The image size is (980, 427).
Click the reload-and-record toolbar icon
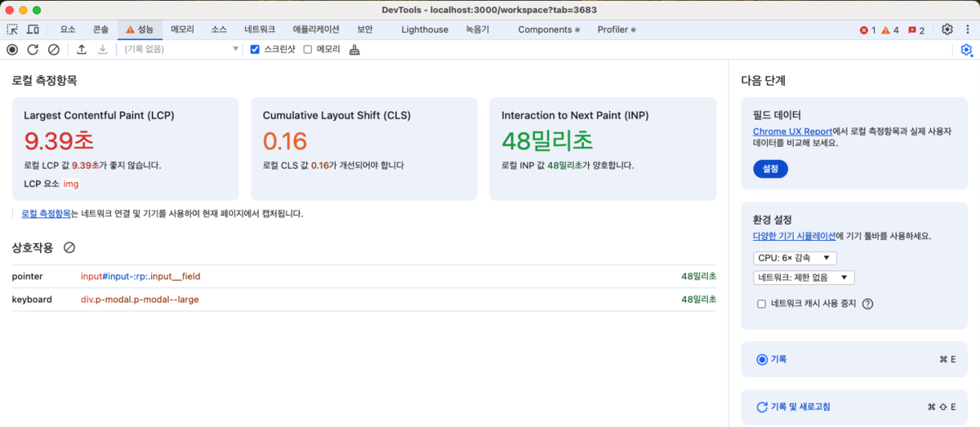click(x=33, y=49)
